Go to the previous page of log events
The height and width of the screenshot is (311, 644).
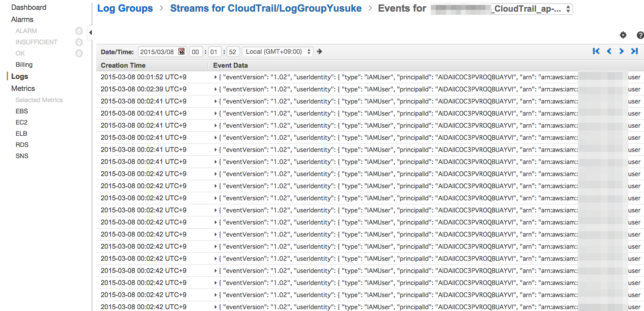pos(609,51)
